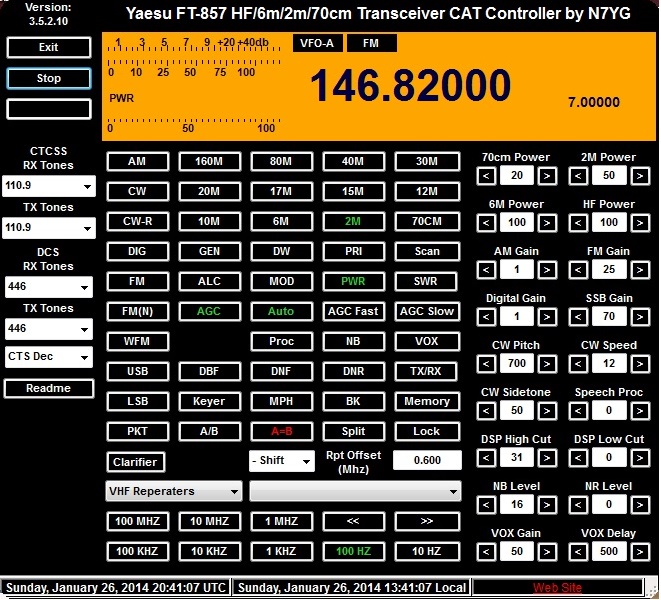Click the Stop button
The height and width of the screenshot is (600, 661).
pyautogui.click(x=48, y=78)
